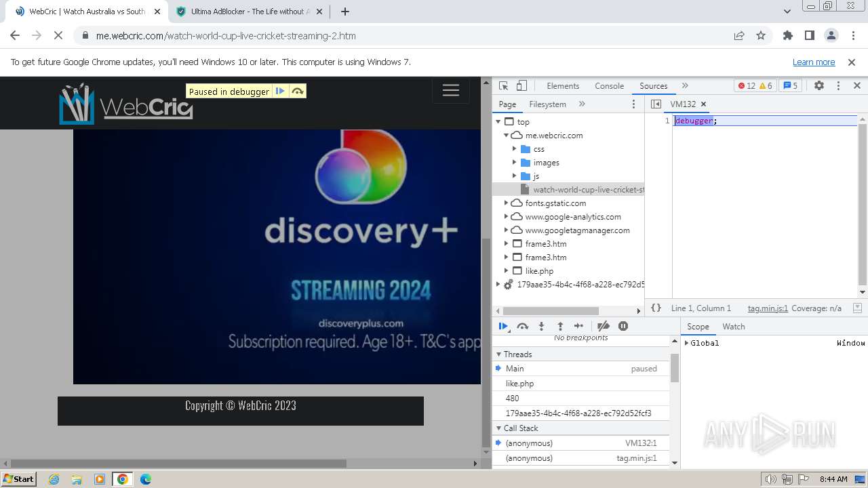Select the like.php frame item
Viewport: 868px width, 488px height.
pyautogui.click(x=539, y=271)
